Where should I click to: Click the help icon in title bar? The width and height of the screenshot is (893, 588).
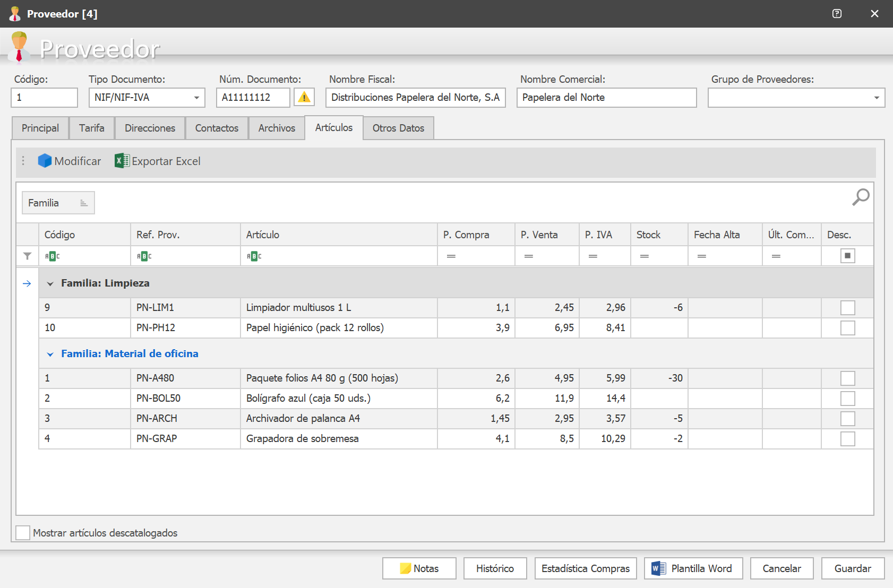[x=837, y=14]
